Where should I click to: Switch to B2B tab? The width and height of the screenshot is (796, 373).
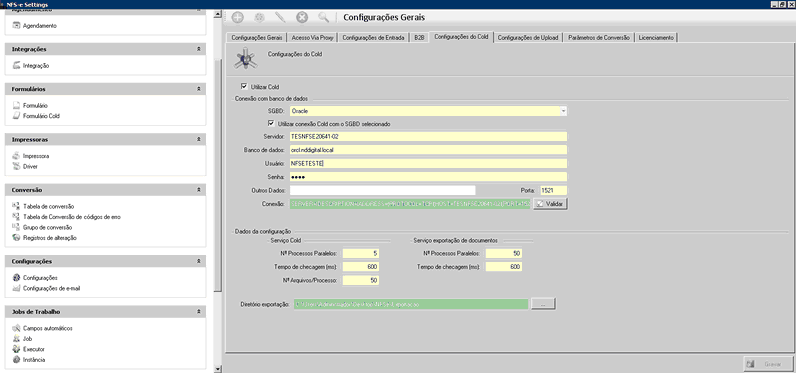tap(419, 38)
